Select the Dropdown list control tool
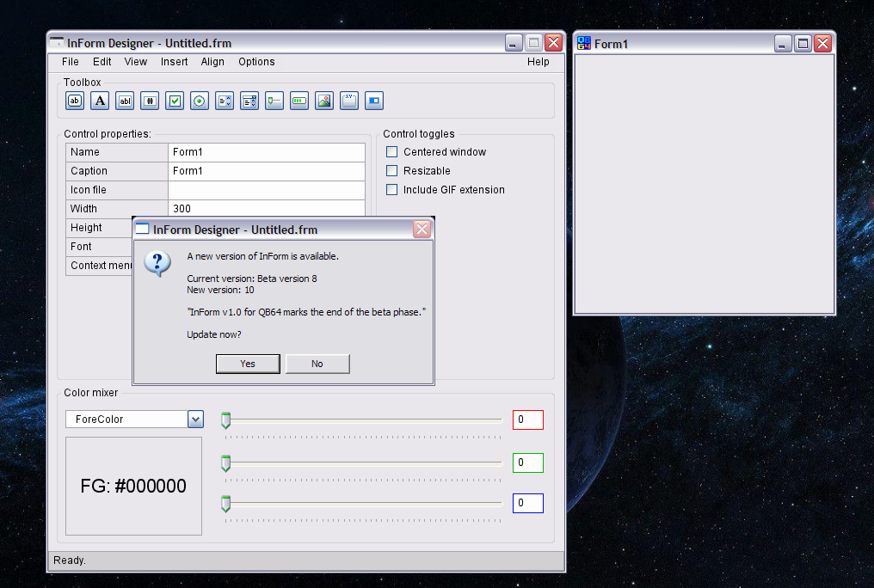This screenshot has height=588, width=874. coord(249,101)
